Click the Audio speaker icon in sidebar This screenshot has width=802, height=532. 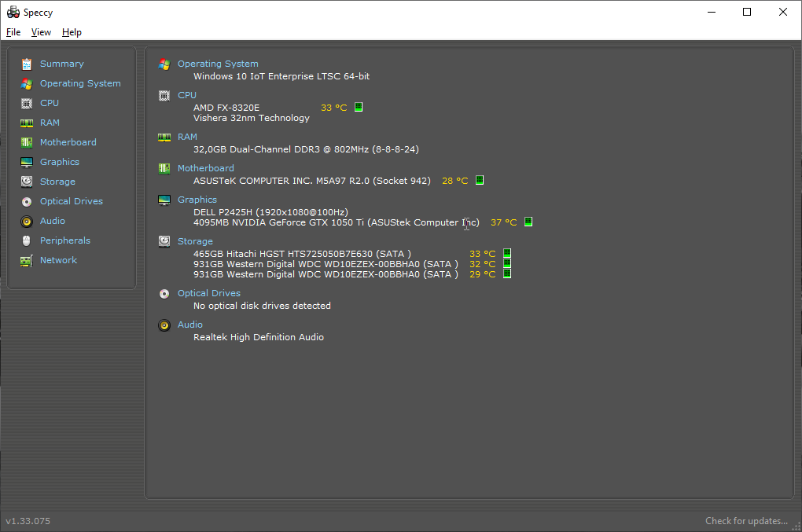click(27, 222)
